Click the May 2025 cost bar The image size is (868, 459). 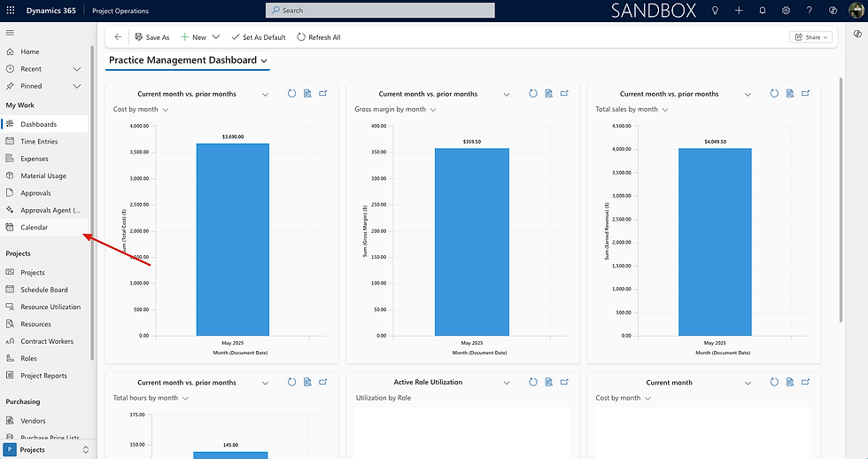click(x=232, y=240)
